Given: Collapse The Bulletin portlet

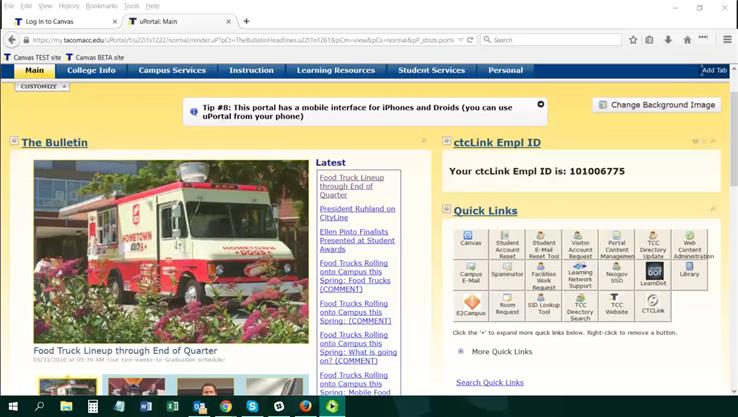Looking at the screenshot, I should click(14, 142).
